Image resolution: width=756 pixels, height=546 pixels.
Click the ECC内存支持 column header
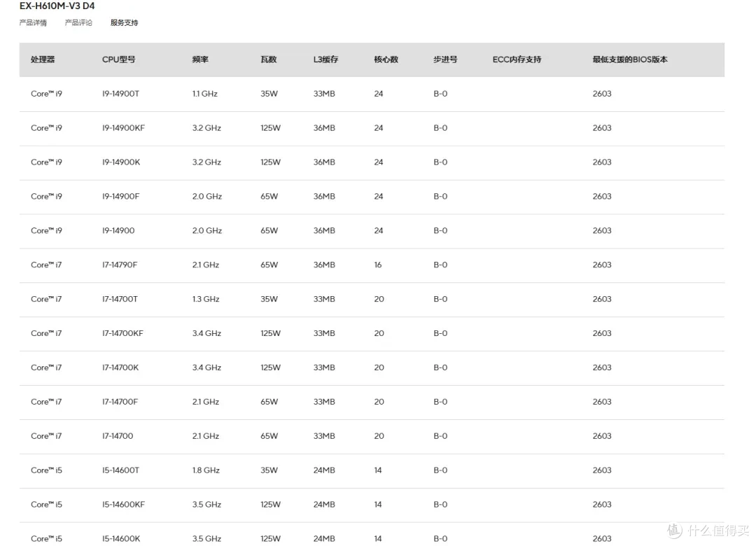point(517,59)
